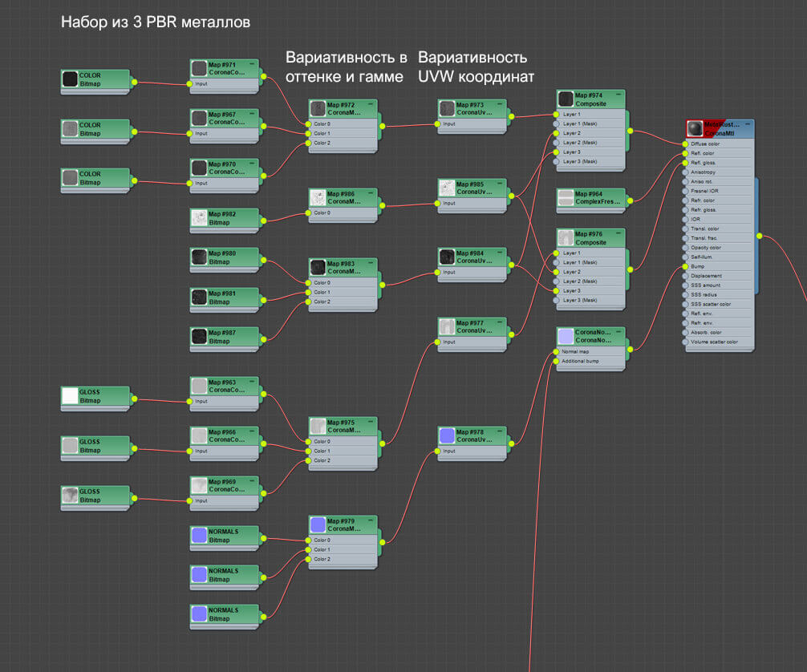
Task: Click the CoronaNormal node preview icon
Action: coord(567,337)
